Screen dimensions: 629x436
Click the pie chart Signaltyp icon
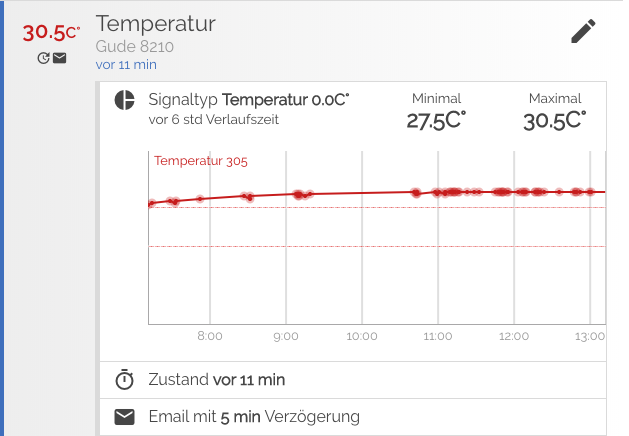click(124, 100)
